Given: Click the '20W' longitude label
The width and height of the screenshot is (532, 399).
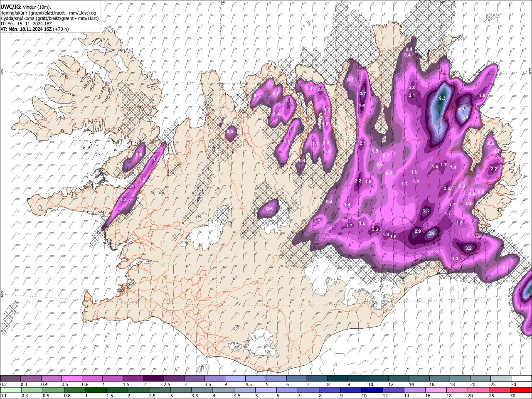Looking at the screenshot, I should coord(221,2).
